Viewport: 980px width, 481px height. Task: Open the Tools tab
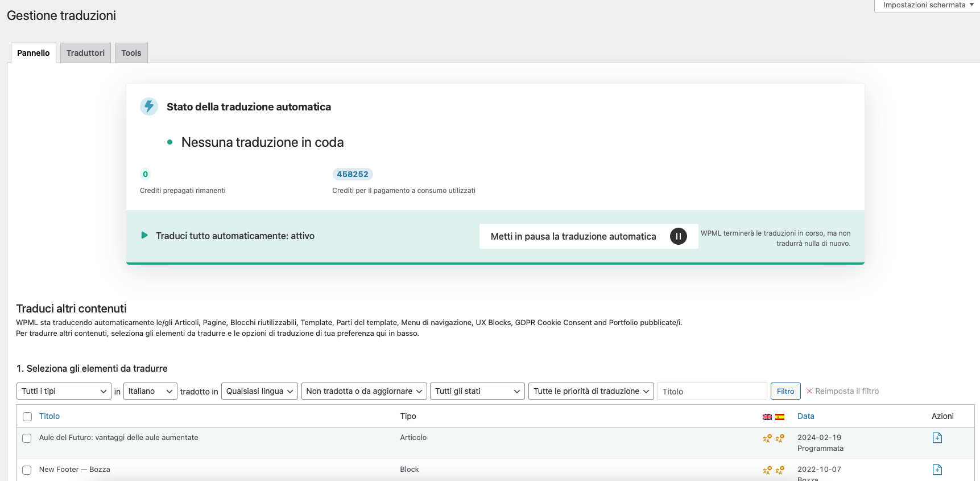[x=131, y=53]
